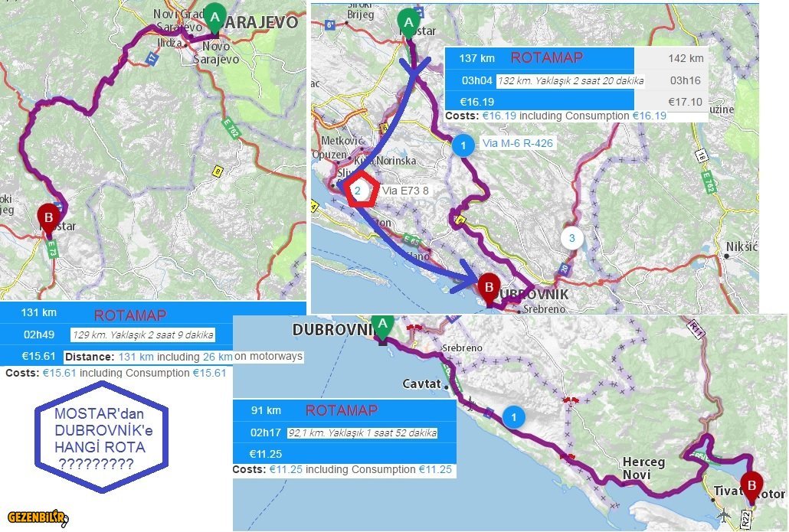Select the green A start marker at Mostar
This screenshot has width=789, height=532.
click(408, 24)
